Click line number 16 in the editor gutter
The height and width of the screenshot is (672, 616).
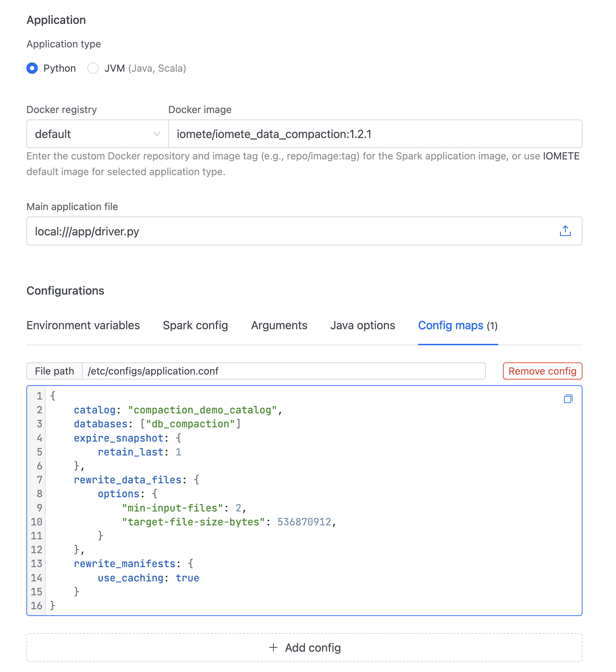point(36,606)
